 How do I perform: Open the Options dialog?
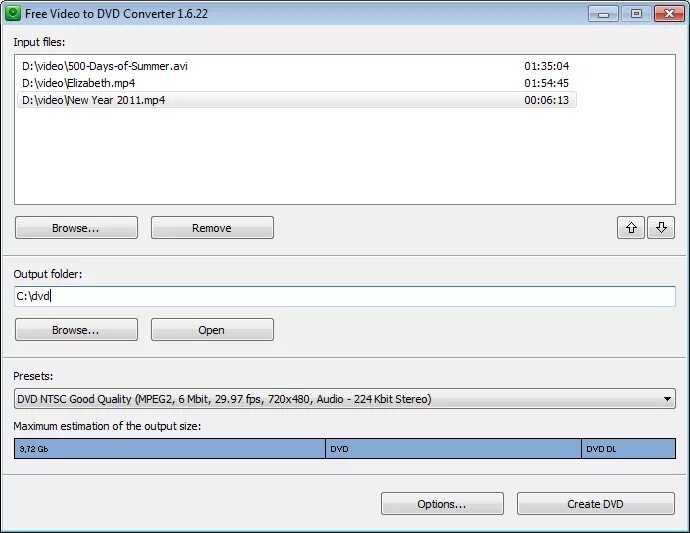(442, 504)
